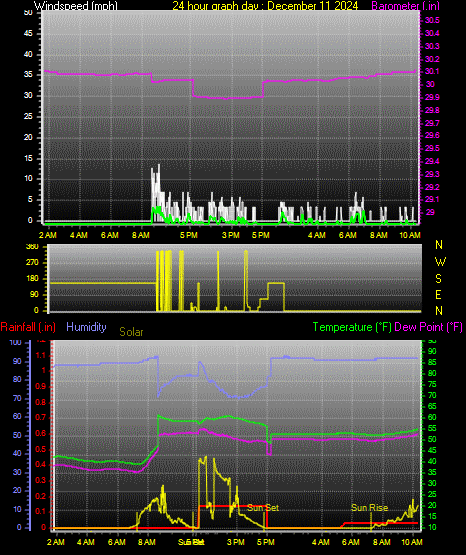466x555 pixels.
Task: Click the Rainfall (.in) legend label
Action: [28, 327]
